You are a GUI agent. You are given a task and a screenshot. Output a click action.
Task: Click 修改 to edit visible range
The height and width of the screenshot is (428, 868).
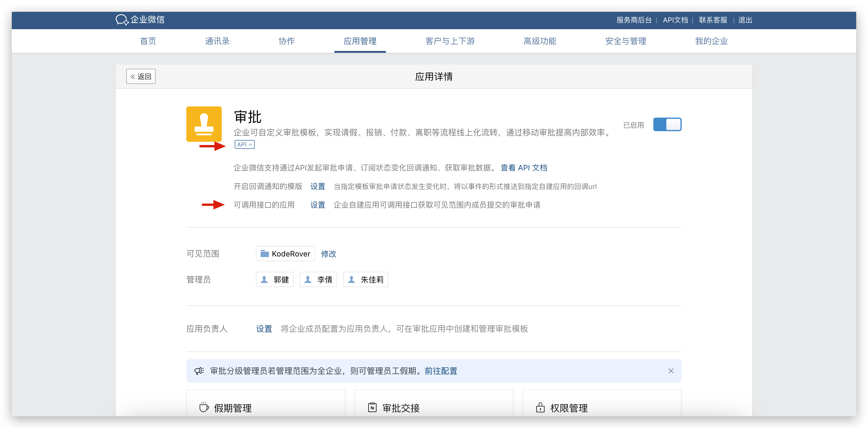click(328, 254)
